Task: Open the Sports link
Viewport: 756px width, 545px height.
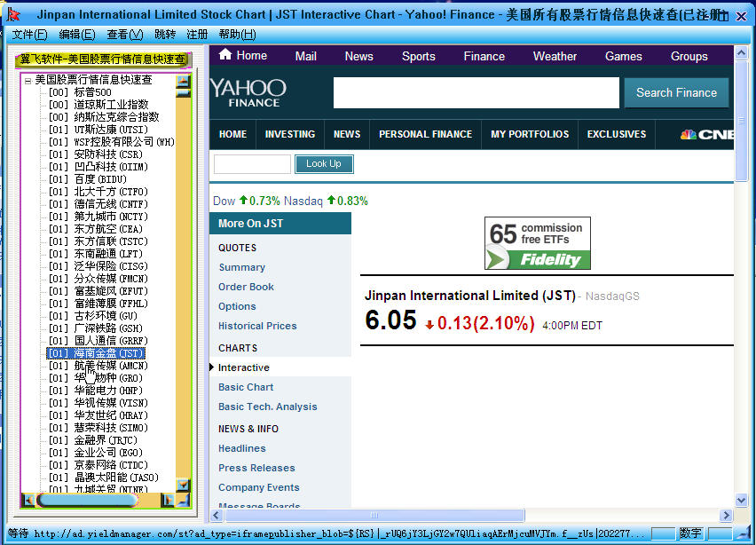Action: click(x=419, y=57)
